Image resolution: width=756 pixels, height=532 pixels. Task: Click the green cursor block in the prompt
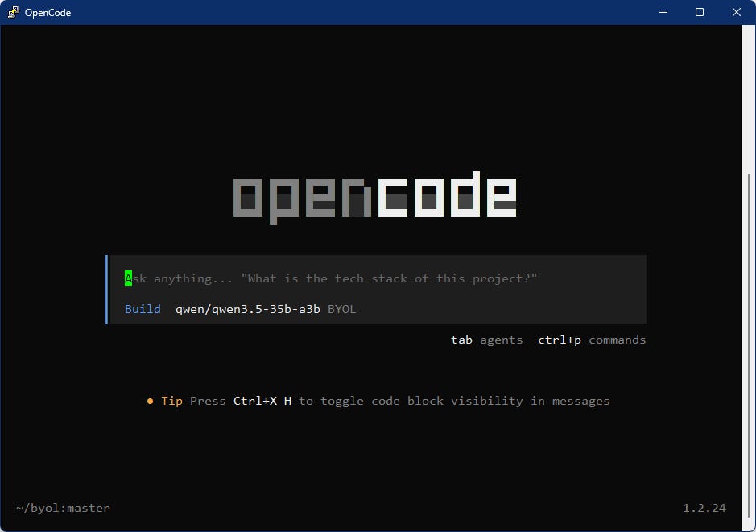128,278
